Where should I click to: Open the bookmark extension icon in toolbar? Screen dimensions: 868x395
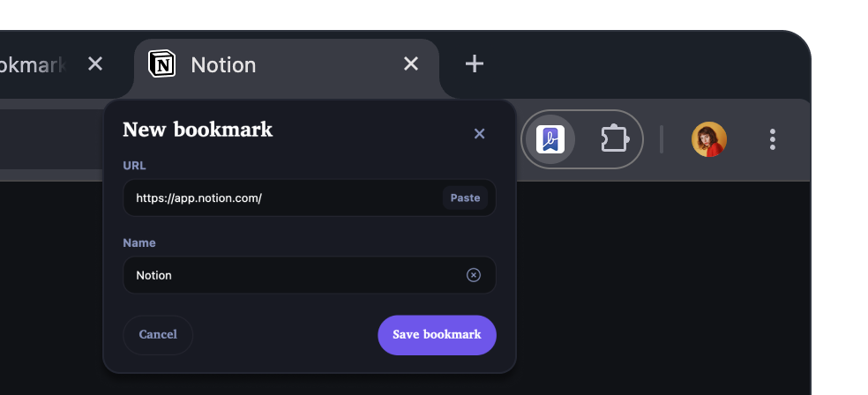tap(550, 139)
